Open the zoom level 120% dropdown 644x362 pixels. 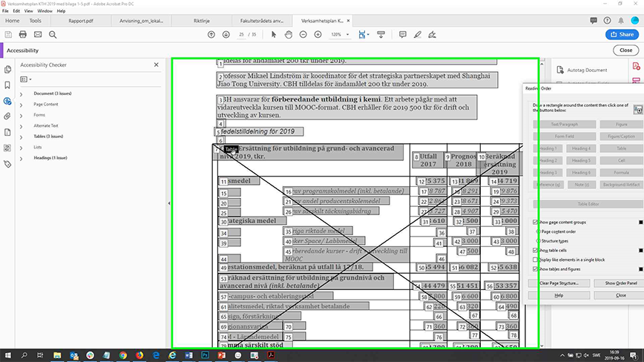click(340, 35)
